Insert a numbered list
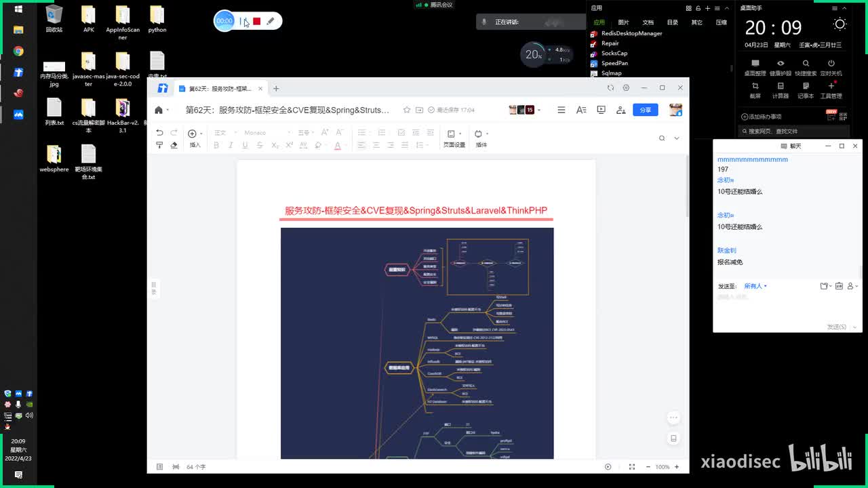 click(380, 133)
